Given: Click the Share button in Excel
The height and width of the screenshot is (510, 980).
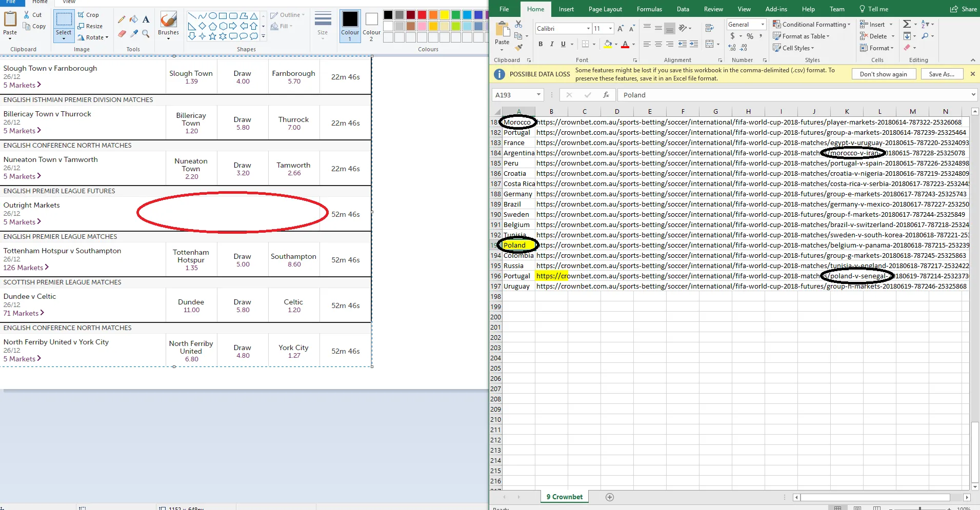Looking at the screenshot, I should [x=964, y=9].
